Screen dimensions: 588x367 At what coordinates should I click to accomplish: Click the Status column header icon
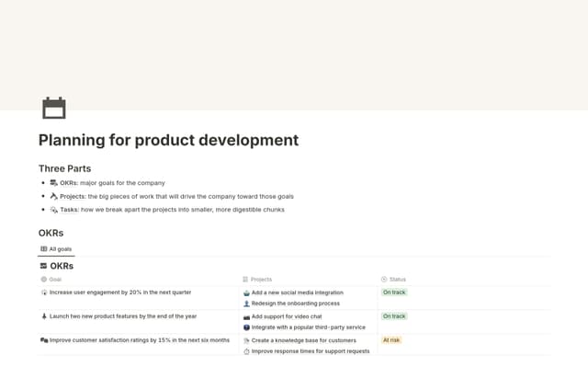(384, 280)
